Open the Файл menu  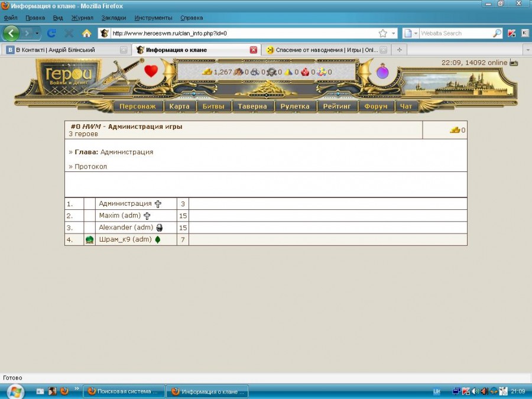[x=11, y=18]
